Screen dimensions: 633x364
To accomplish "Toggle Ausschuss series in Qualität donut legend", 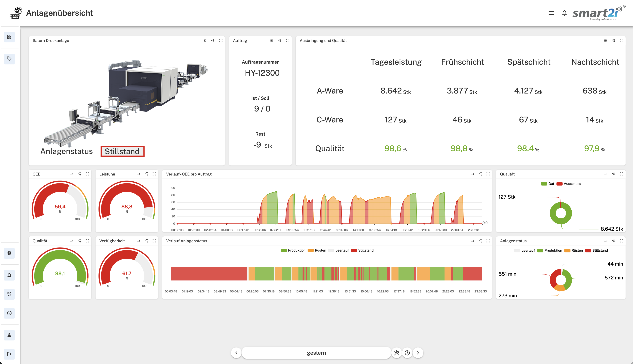I will 569,184.
